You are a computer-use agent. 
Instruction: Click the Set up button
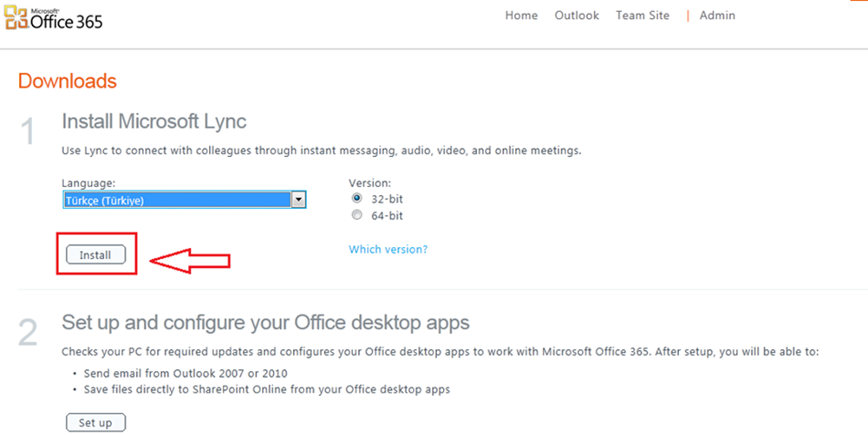click(95, 422)
